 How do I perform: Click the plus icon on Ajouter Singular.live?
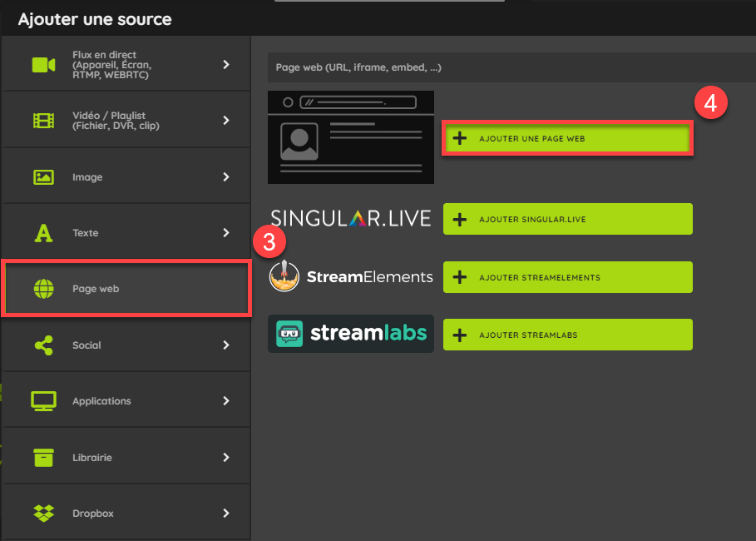pyautogui.click(x=459, y=220)
